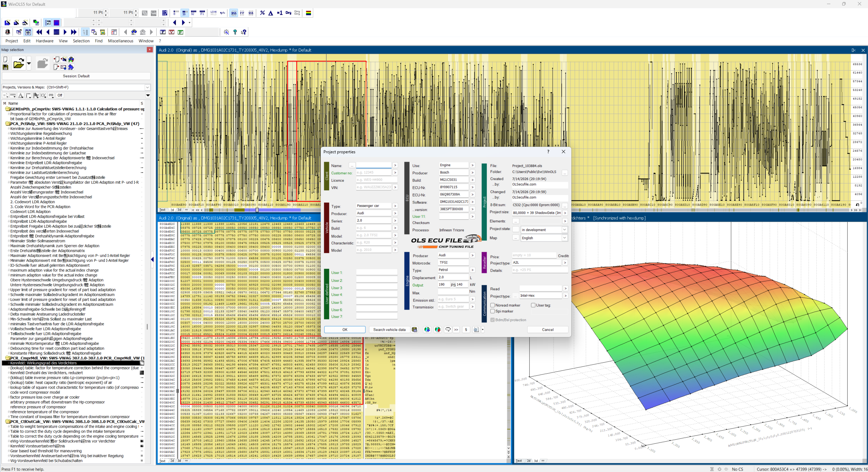
Task: Click the Customer no. input field
Action: click(374, 173)
